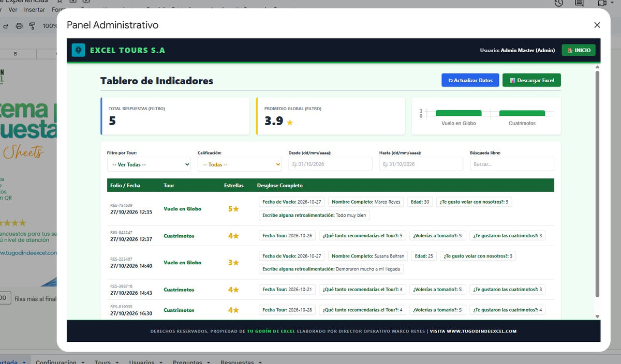Open the Tours sheet tab's dropdown arrow
The width and height of the screenshot is (621, 364).
pyautogui.click(x=116, y=362)
